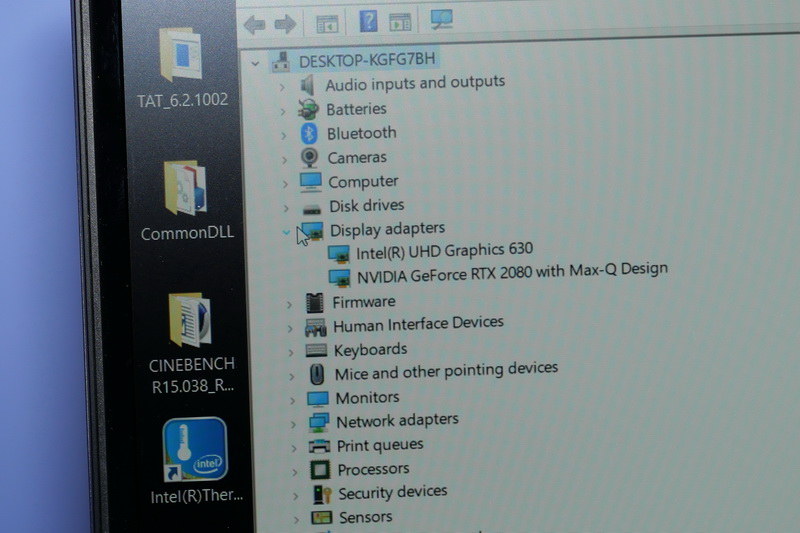This screenshot has height=533, width=800.
Task: Expand the Monitors node
Action: coord(293,401)
